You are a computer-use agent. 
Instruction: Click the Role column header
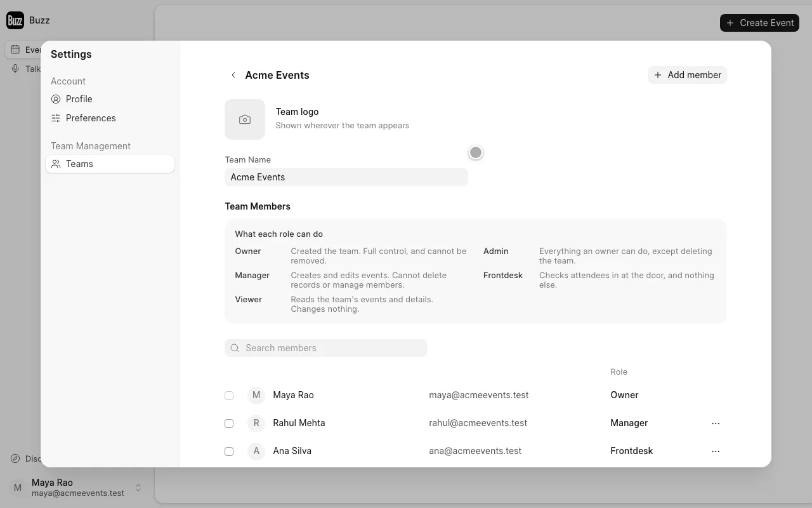tap(619, 372)
